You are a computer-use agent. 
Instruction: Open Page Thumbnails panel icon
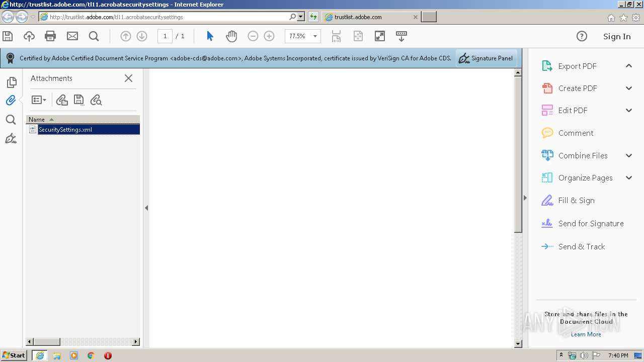pos(11,82)
